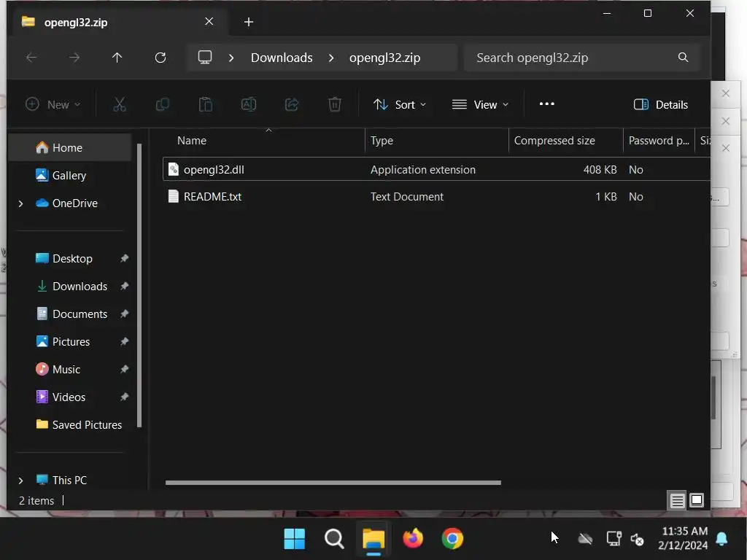Switch to details list view icon

677,500
